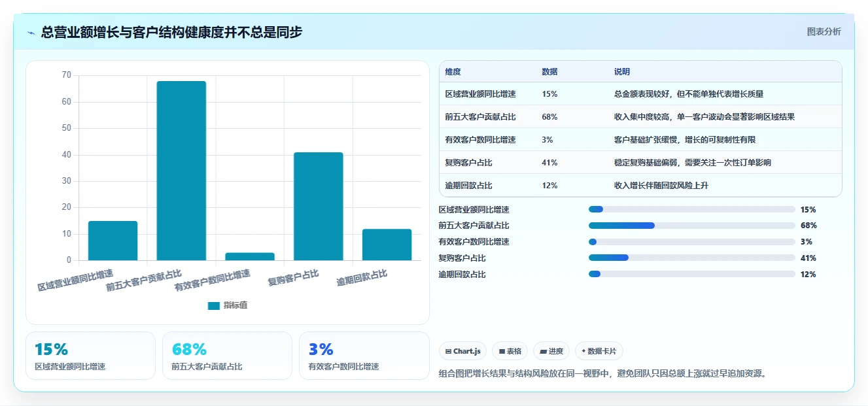
Task: Select the 数据卡片 chip
Action: (599, 351)
